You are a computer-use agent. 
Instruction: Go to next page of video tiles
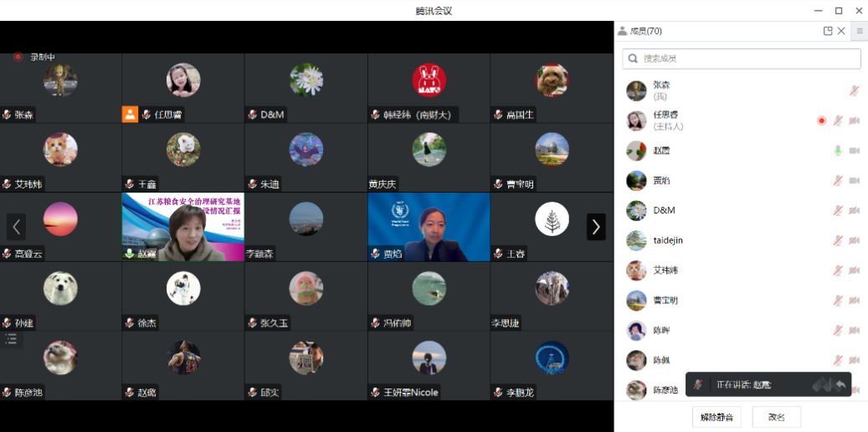click(595, 226)
